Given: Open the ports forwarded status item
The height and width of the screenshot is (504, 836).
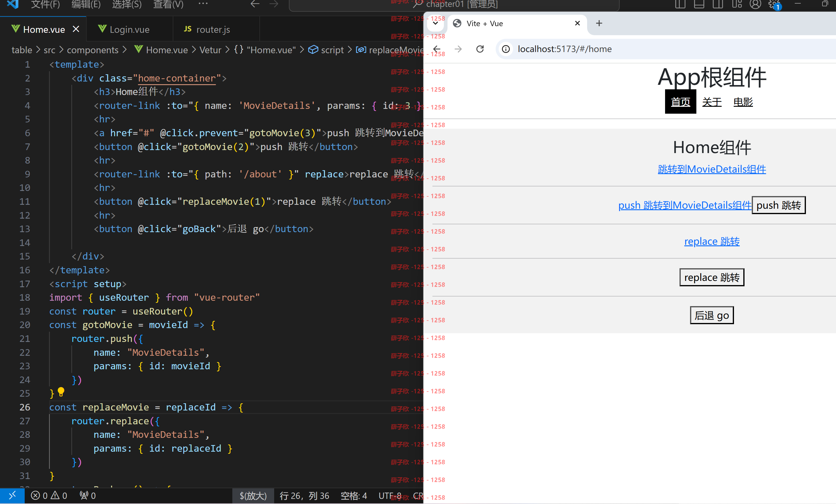Looking at the screenshot, I should (88, 496).
